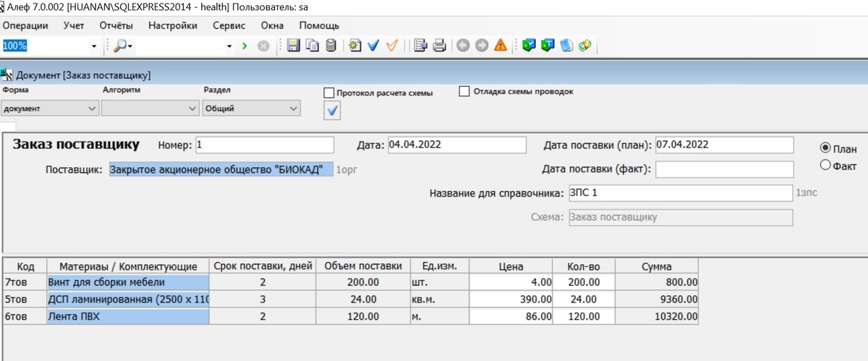
Task: Click the print preview icon
Action: [x=421, y=46]
